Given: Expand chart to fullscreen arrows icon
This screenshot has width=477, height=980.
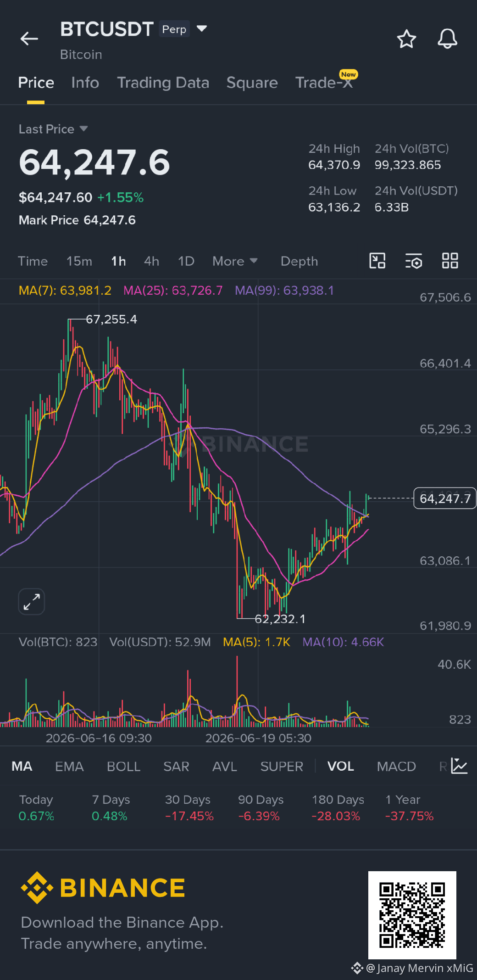Looking at the screenshot, I should pyautogui.click(x=32, y=601).
